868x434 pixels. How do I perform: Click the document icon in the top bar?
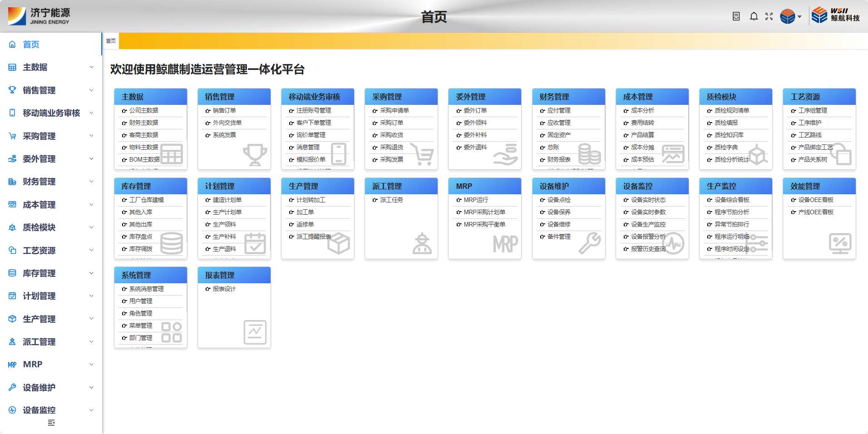tap(736, 16)
